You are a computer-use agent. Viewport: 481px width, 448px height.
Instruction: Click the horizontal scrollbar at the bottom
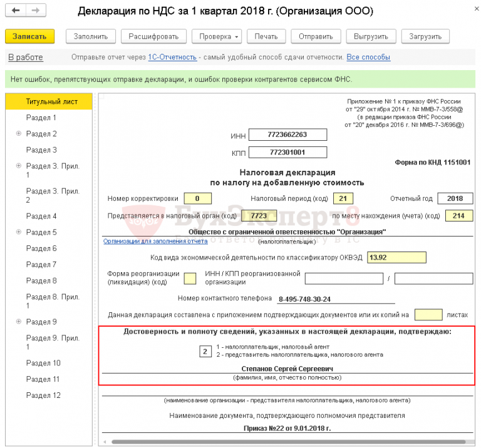(288, 442)
